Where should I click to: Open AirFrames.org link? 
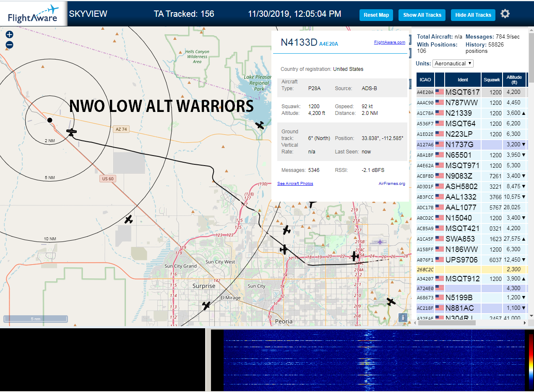click(x=392, y=184)
